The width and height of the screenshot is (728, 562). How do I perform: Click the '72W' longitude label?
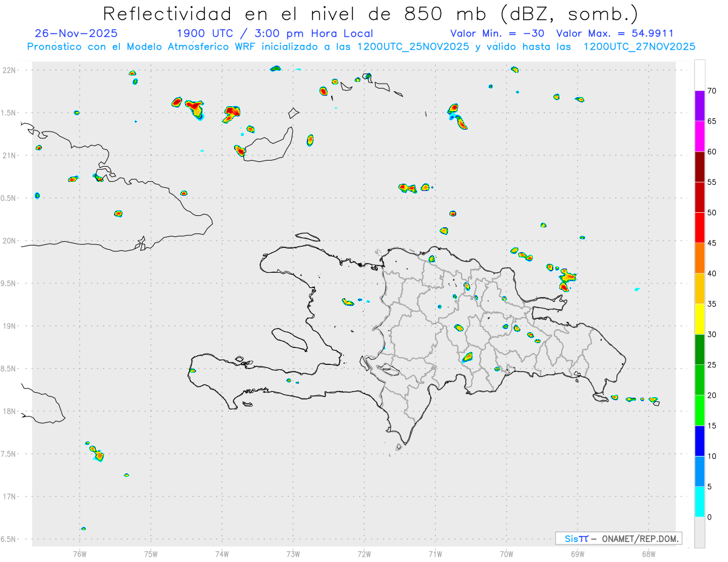pyautogui.click(x=364, y=554)
